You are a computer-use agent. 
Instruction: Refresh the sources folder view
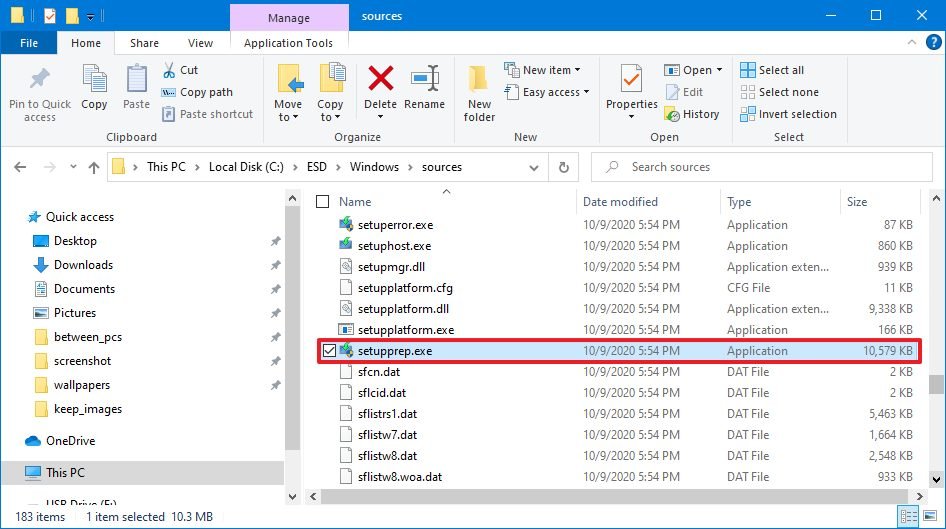tap(563, 167)
